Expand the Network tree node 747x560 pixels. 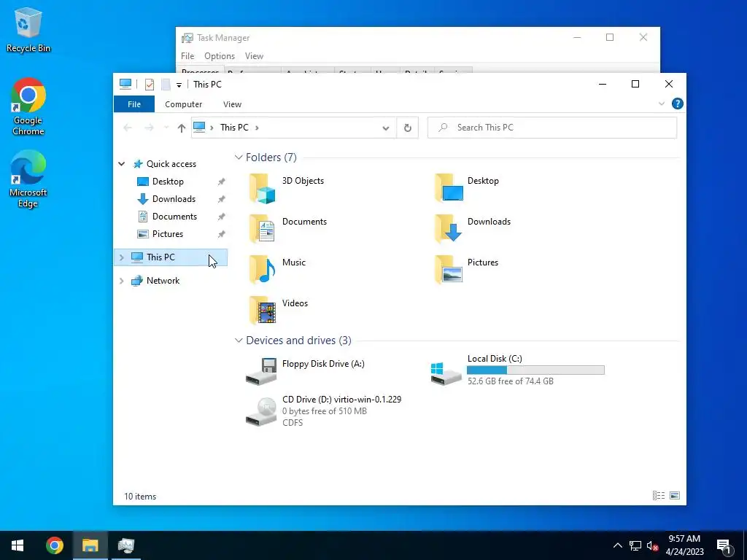click(x=122, y=281)
